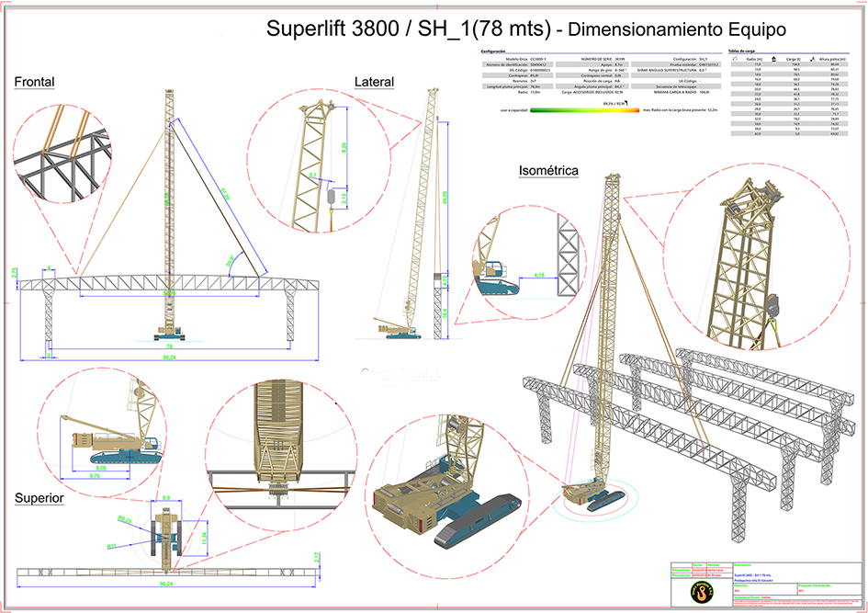Click the Modelo Grúa CC3800-1 field
The height and width of the screenshot is (613, 868).
(518, 59)
